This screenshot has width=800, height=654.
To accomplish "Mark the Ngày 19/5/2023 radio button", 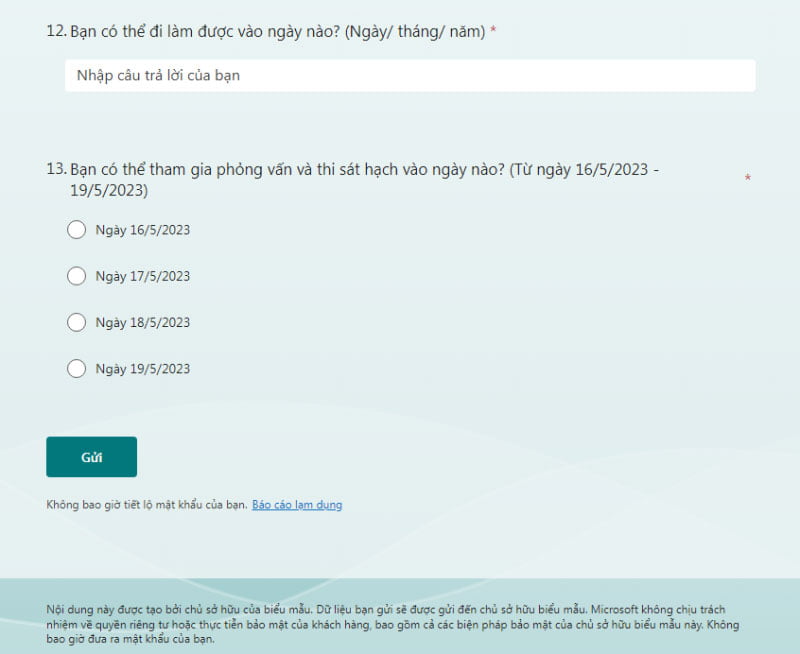I will tap(76, 368).
